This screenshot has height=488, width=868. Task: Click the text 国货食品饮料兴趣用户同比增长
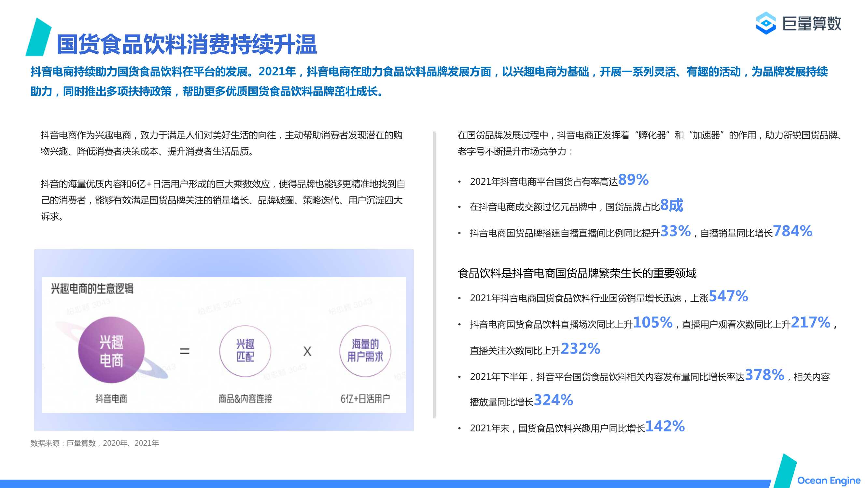tap(581, 428)
